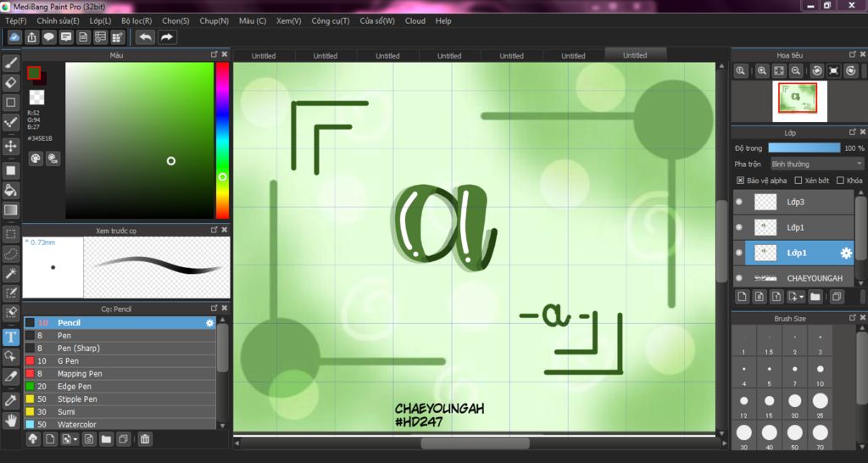Image resolution: width=868 pixels, height=463 pixels.
Task: Open the Chỉnh sửa(E) menu
Action: 58,21
